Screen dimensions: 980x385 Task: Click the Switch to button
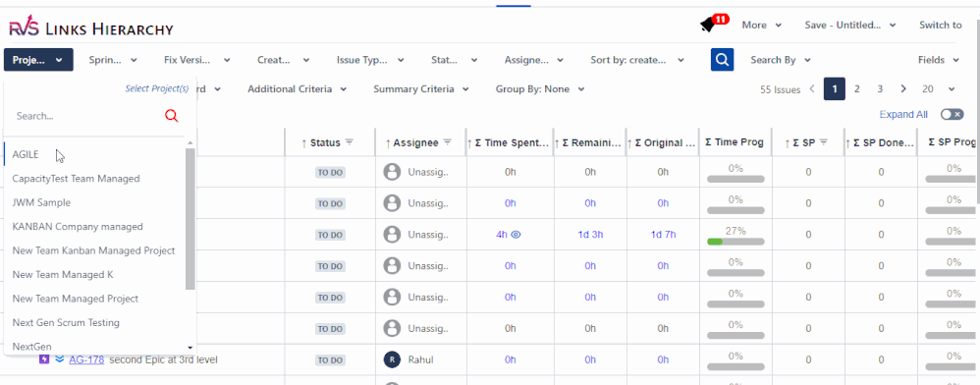tap(940, 26)
